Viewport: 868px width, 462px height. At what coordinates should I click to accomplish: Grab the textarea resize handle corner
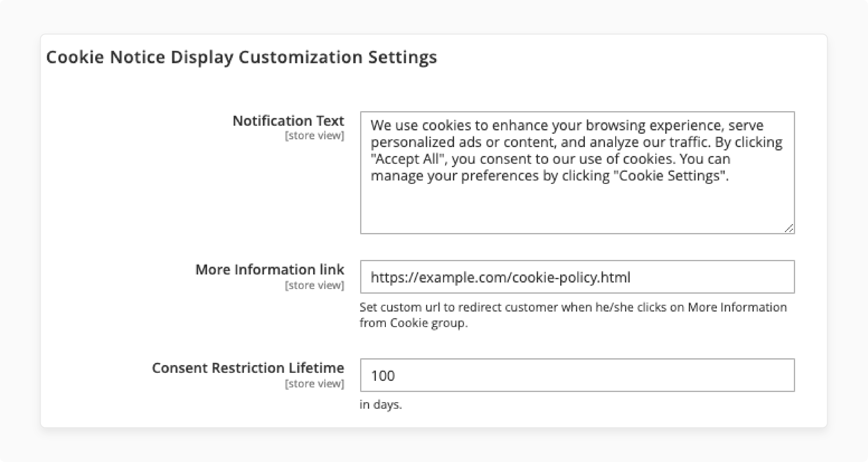pos(789,228)
